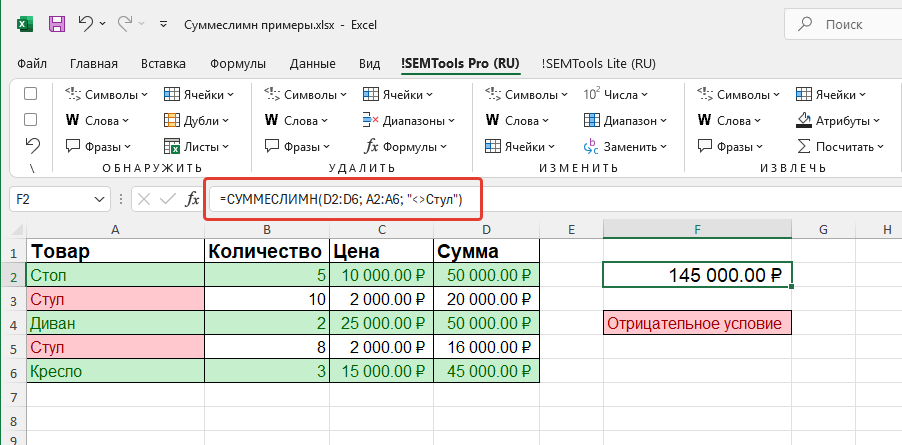The width and height of the screenshot is (902, 445).
Task: Click the Save icon in title bar
Action: click(x=57, y=23)
